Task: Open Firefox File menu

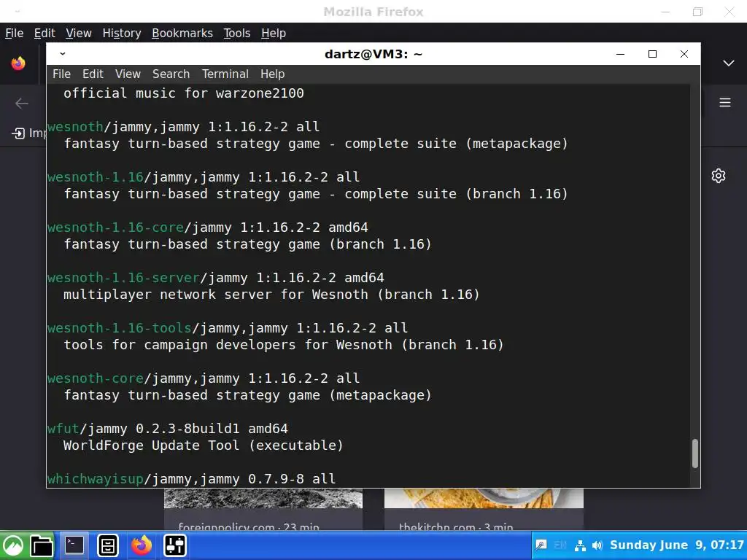Action: coord(15,34)
